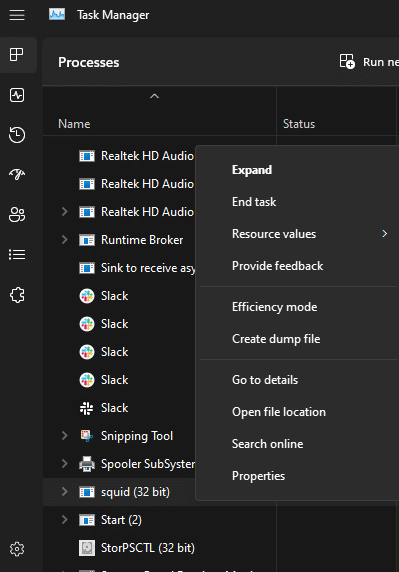Click the StorPSCTL process icon

click(87, 548)
